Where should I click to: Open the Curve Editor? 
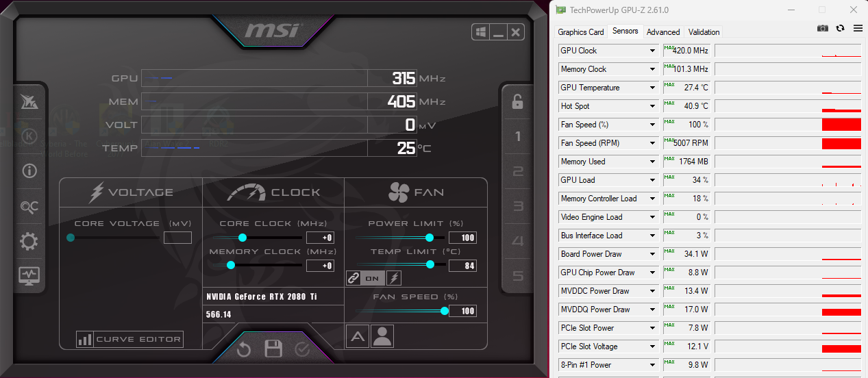pyautogui.click(x=130, y=339)
